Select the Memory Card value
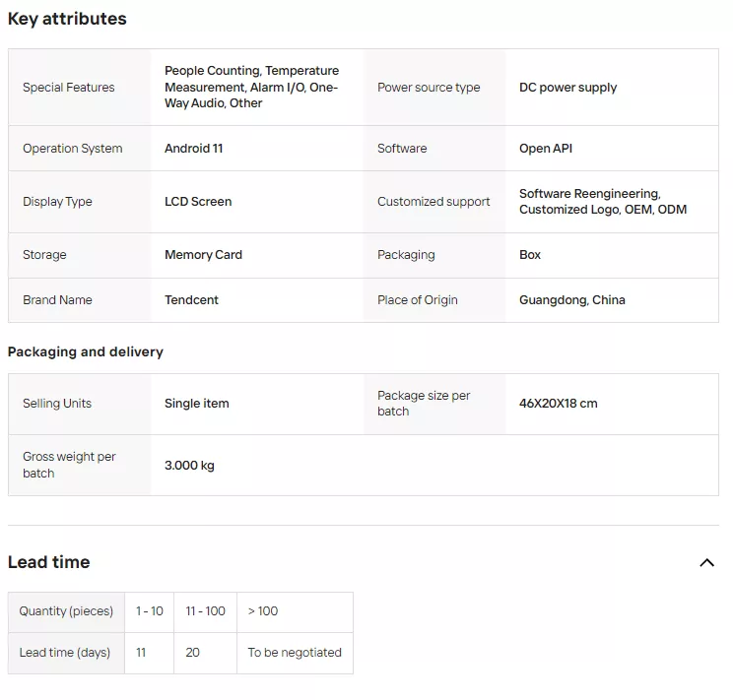This screenshot has height=700, width=733. tap(203, 255)
